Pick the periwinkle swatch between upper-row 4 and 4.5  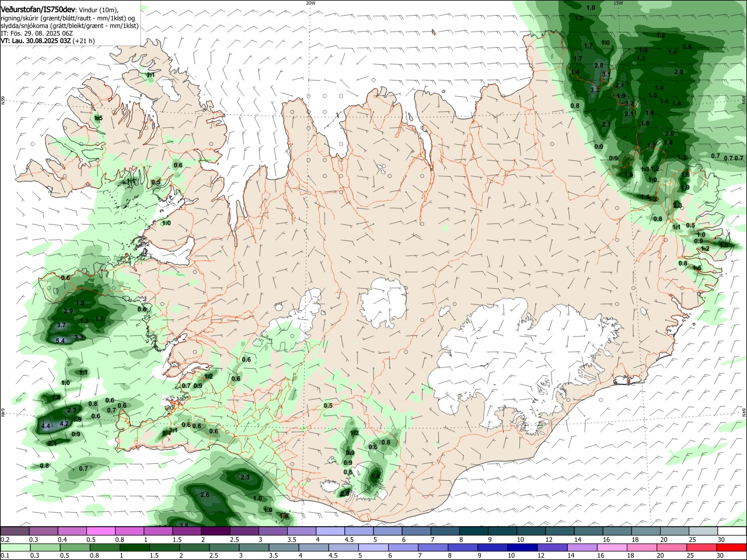click(x=330, y=531)
